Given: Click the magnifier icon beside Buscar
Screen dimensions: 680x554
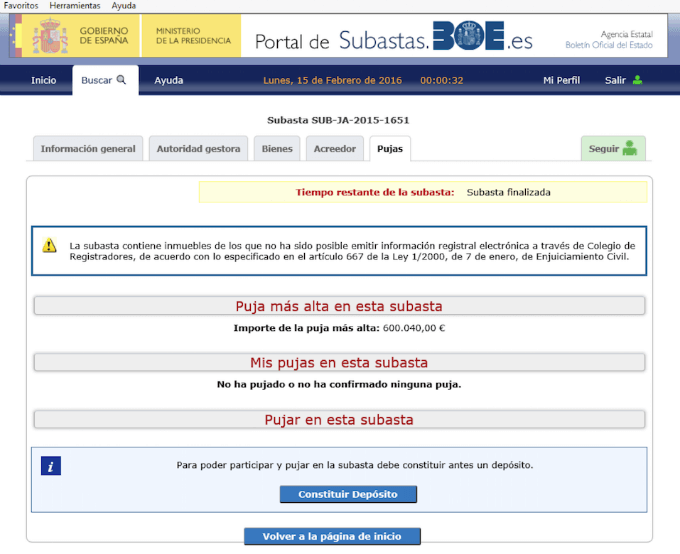Looking at the screenshot, I should coord(121,80).
